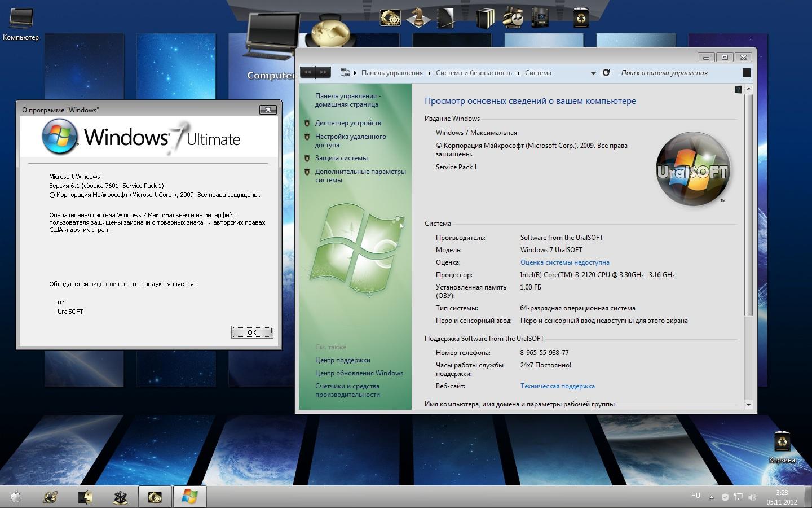812x508 pixels.
Task: Open Дополнительные параметры системы
Action: pos(360,176)
